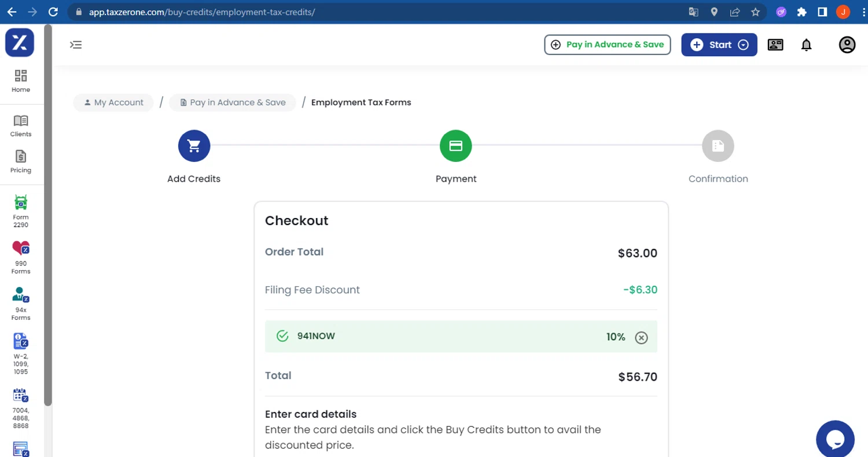
Task: Click the location icon in address bar
Action: (x=714, y=12)
